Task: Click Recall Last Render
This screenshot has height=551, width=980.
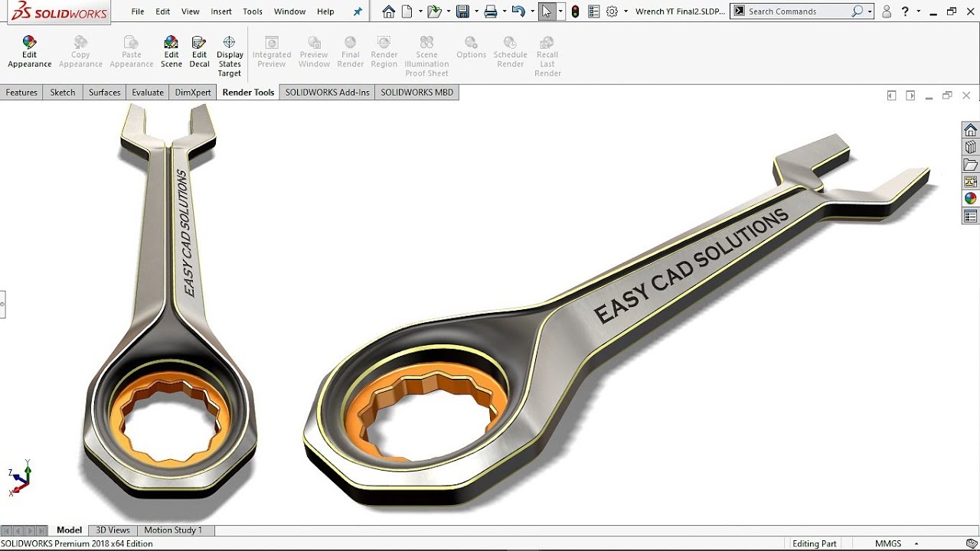Action: (x=547, y=57)
